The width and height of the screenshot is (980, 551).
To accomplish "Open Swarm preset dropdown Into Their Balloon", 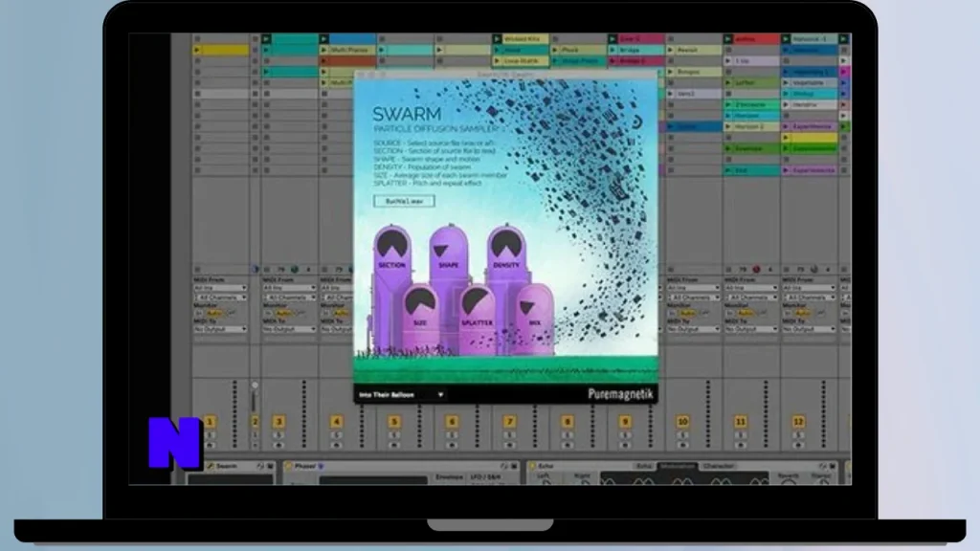I will tap(401, 395).
